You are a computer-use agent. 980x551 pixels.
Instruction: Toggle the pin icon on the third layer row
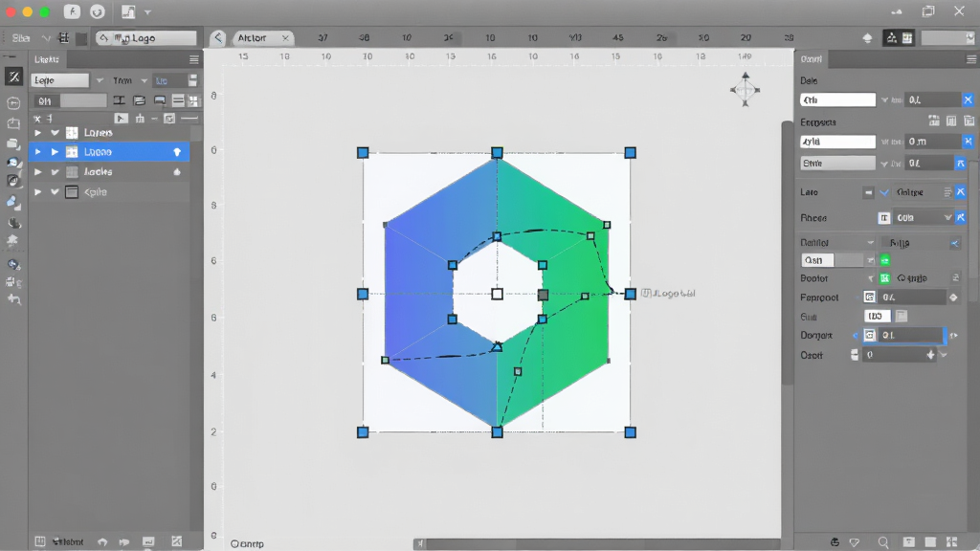tap(177, 172)
